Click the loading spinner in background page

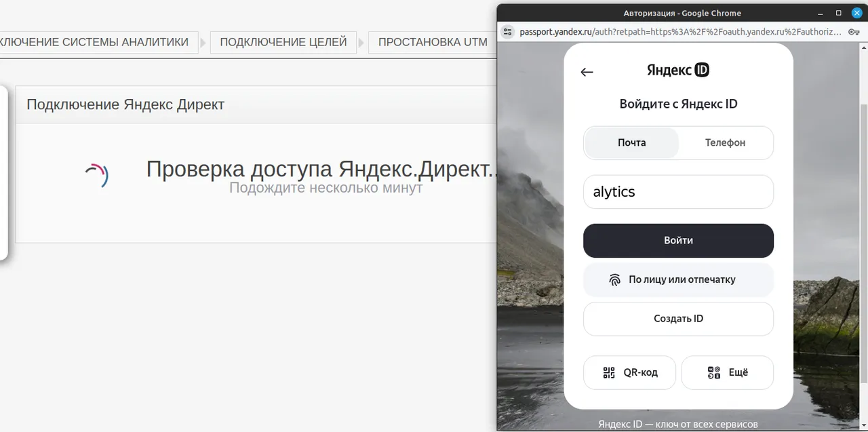point(96,176)
